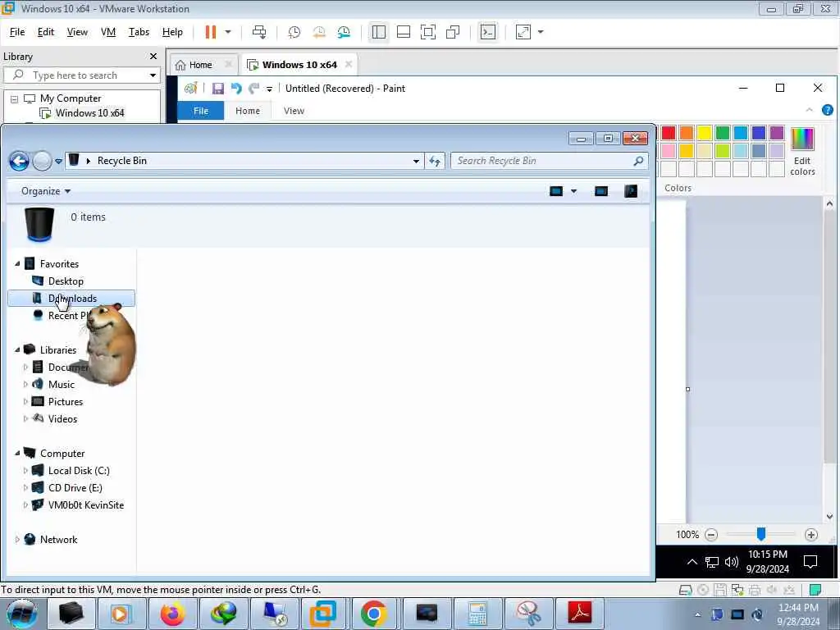
Task: Focus the Library search field
Action: [x=80, y=75]
